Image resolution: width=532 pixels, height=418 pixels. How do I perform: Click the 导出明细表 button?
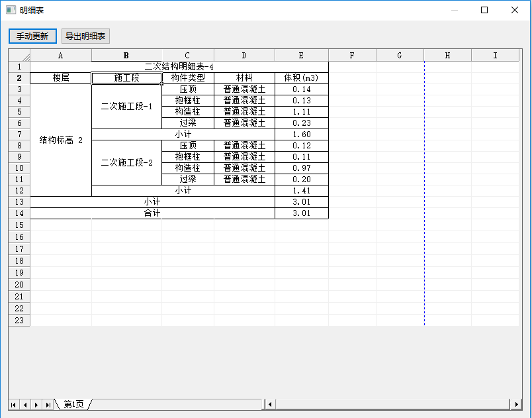point(85,36)
